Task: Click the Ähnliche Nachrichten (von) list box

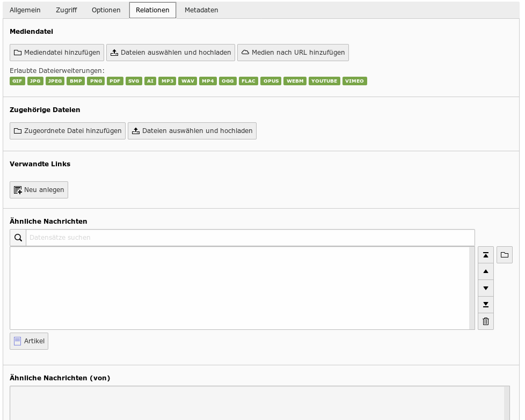Action: pos(260,403)
